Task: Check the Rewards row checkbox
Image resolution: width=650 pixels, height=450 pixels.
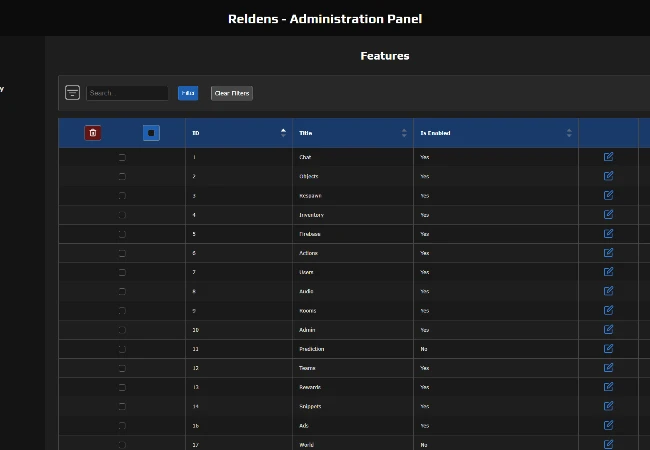Action: 122,387
